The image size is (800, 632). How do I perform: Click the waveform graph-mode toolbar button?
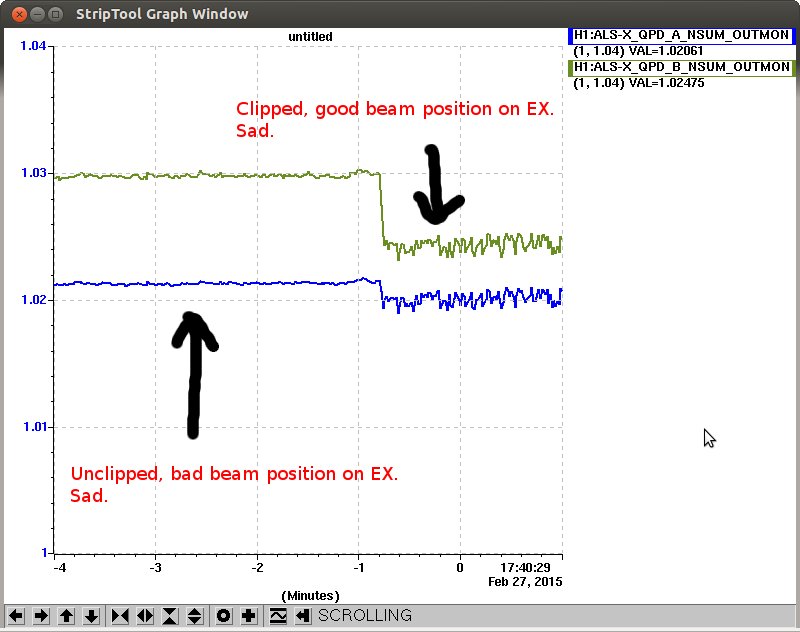click(278, 616)
